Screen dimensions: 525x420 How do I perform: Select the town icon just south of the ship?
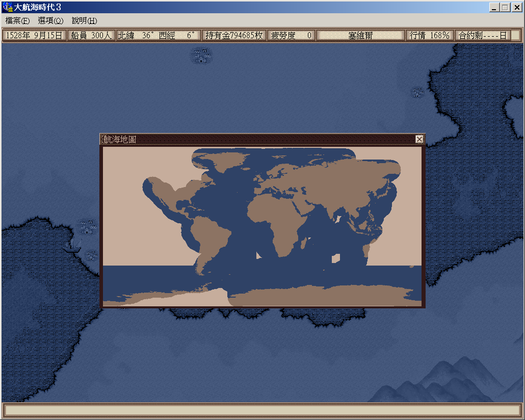[92, 255]
